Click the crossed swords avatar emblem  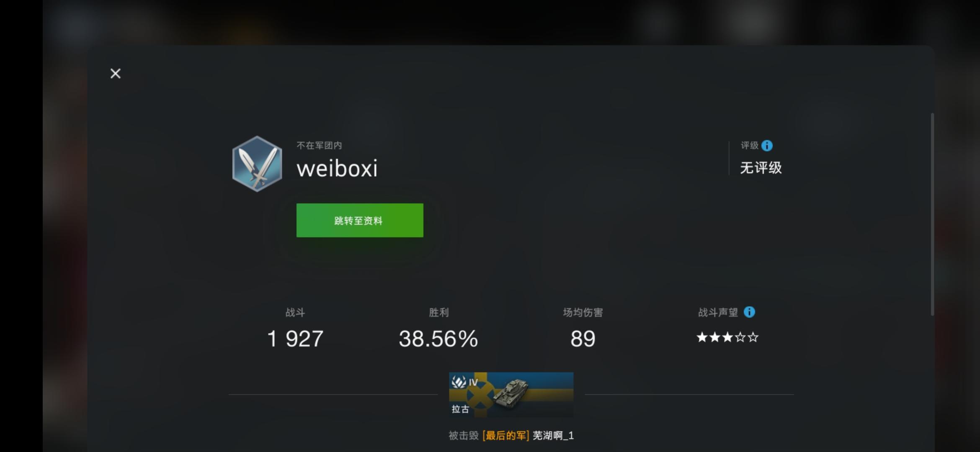[257, 164]
